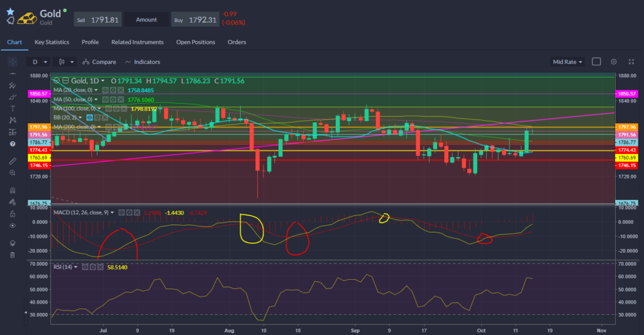Select the zoom-in magnifier tool
The height and width of the screenshot is (335, 644).
(x=13, y=173)
